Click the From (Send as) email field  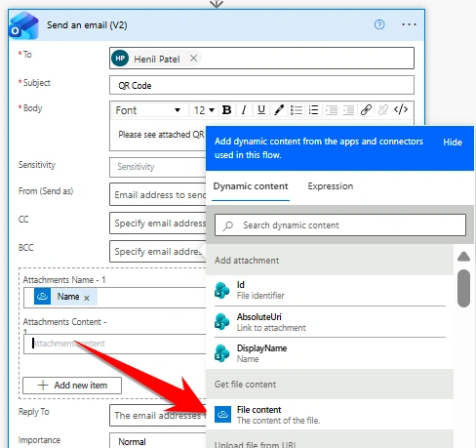click(158, 194)
